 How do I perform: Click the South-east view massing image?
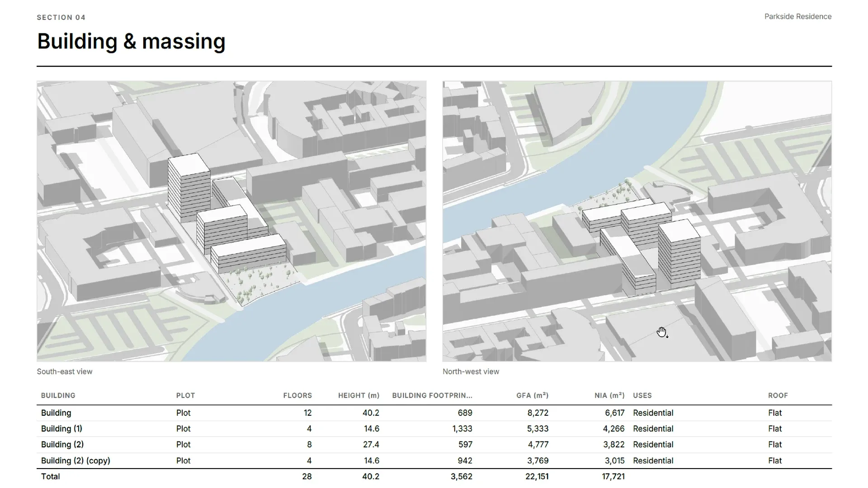[x=231, y=221]
